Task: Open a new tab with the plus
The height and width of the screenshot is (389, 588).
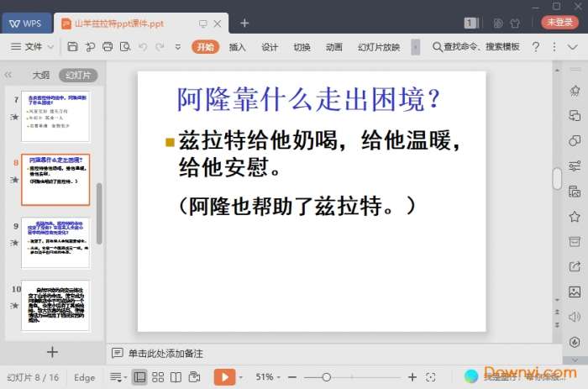Action: [x=244, y=24]
